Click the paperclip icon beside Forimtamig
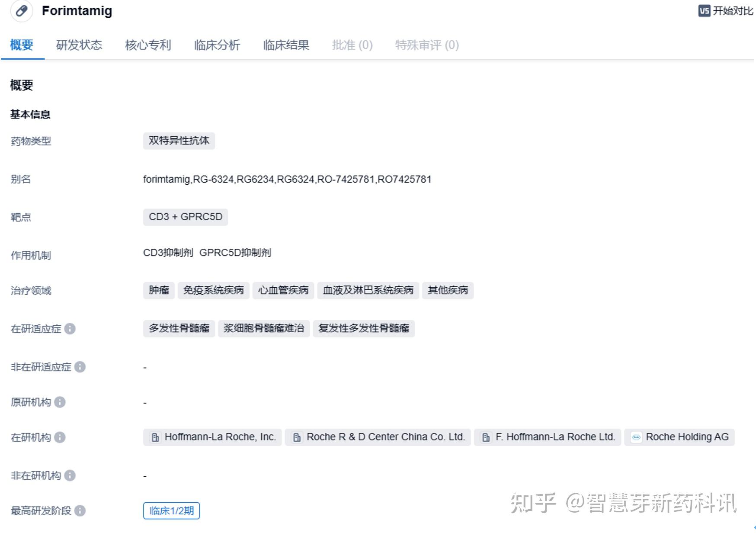Image resolution: width=756 pixels, height=533 pixels. (x=21, y=11)
